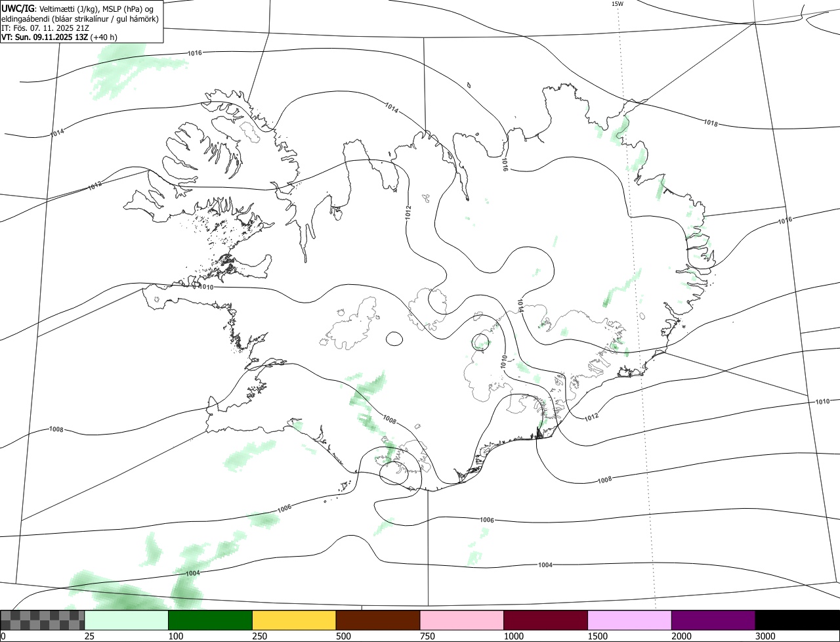Choose the dark purple 2000–3000 legend swatch

pos(713,620)
